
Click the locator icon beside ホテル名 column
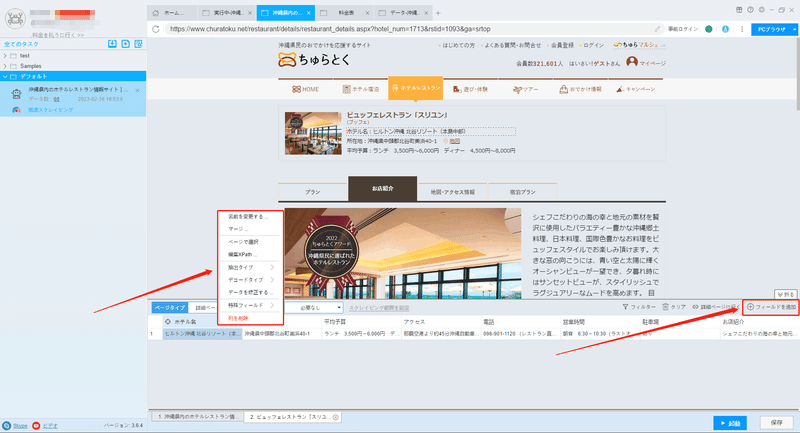point(168,322)
